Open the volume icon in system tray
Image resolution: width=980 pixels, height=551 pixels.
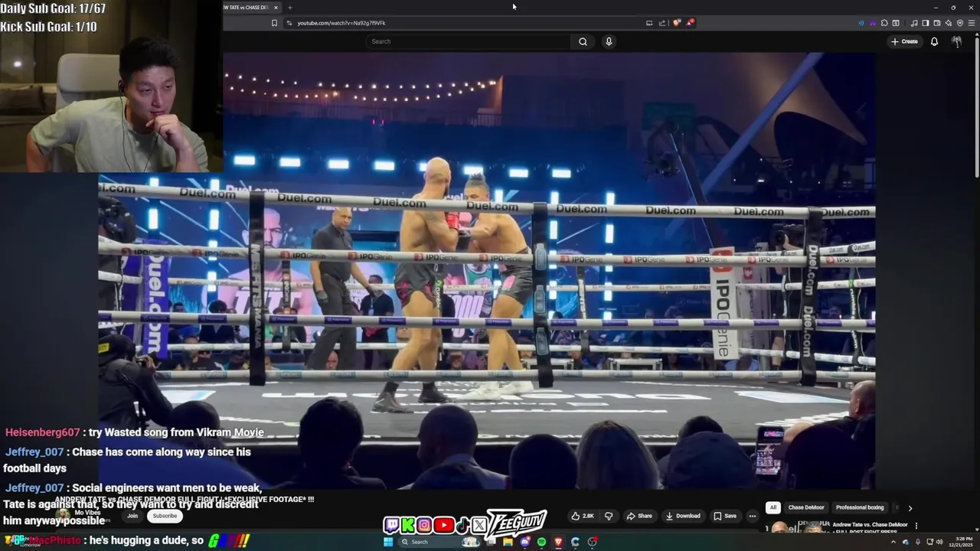click(940, 542)
